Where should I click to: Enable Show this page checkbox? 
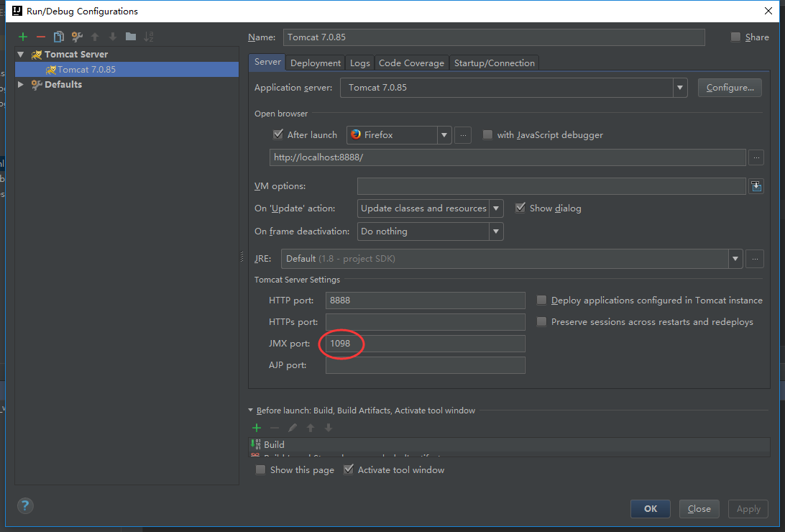tap(260, 469)
